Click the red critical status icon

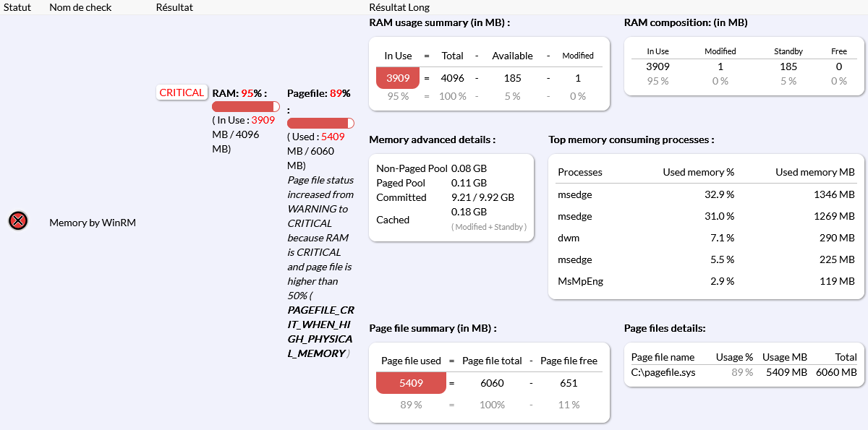tap(18, 221)
